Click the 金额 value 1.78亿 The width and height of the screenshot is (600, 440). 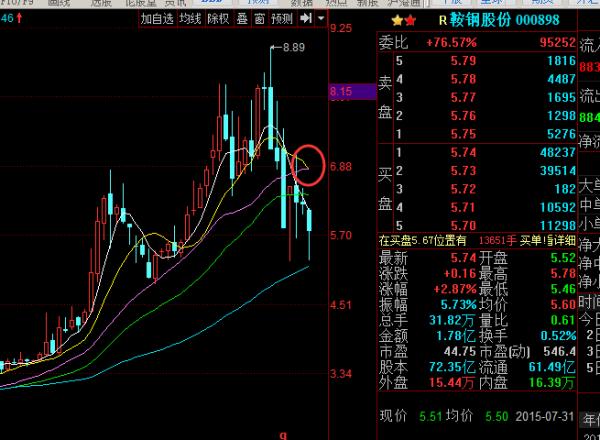coord(456,336)
